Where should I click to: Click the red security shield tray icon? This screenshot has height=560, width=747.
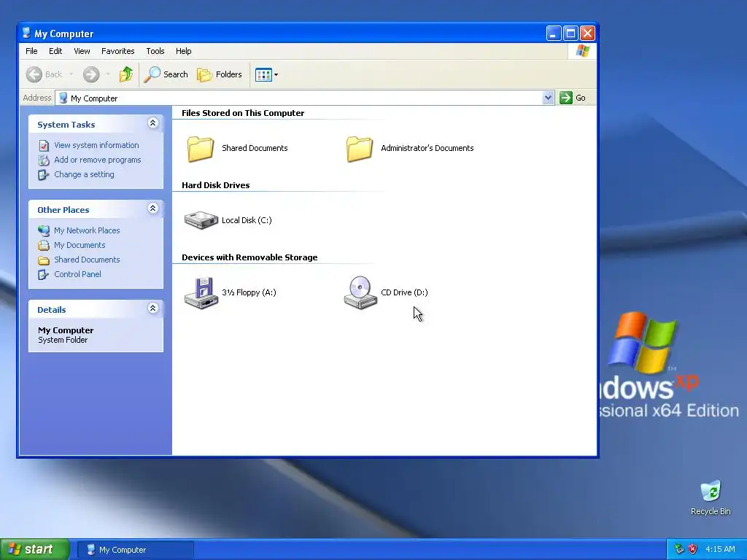click(x=693, y=549)
